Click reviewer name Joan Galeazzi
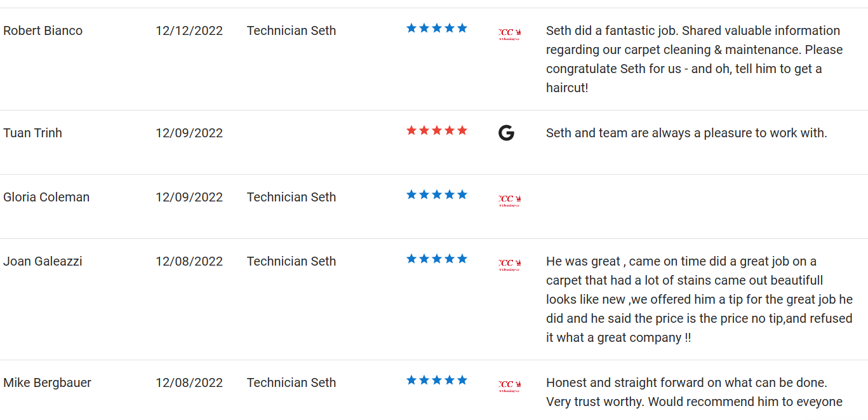This screenshot has width=868, height=420. pyautogui.click(x=43, y=261)
